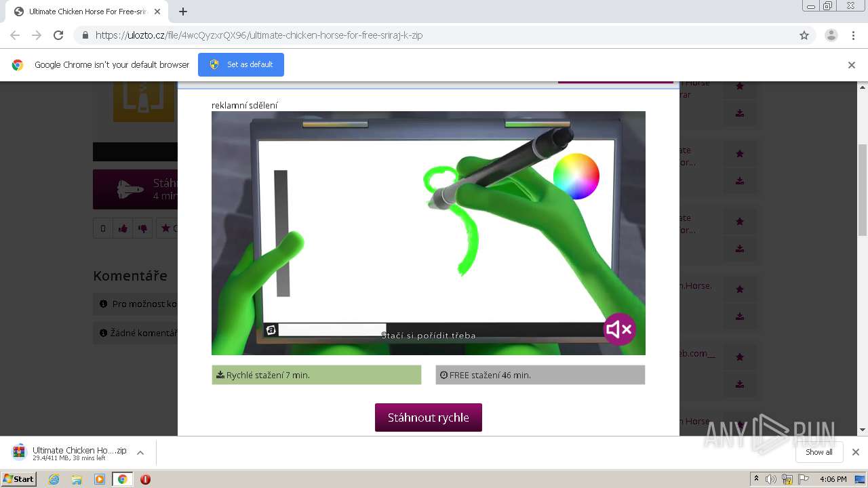Open the red stop-sign taskbar icon
868x488 pixels.
pos(145,479)
